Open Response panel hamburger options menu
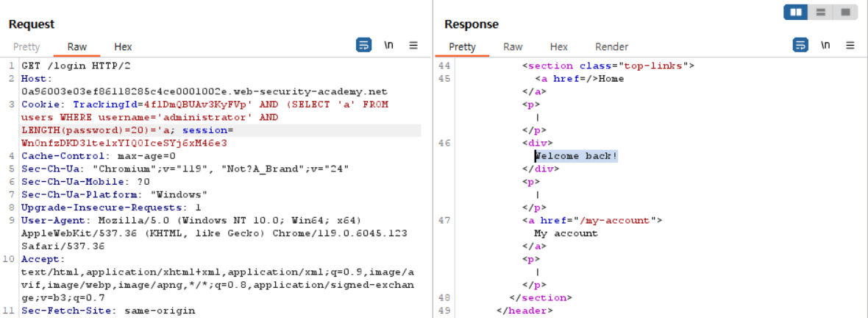The image size is (868, 318). (850, 46)
